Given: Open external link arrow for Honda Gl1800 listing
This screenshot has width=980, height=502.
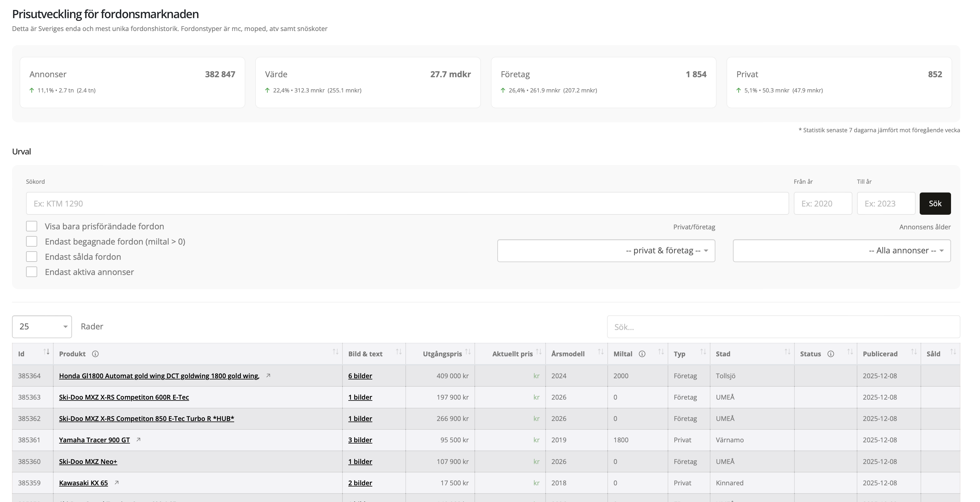Looking at the screenshot, I should pyautogui.click(x=268, y=375).
